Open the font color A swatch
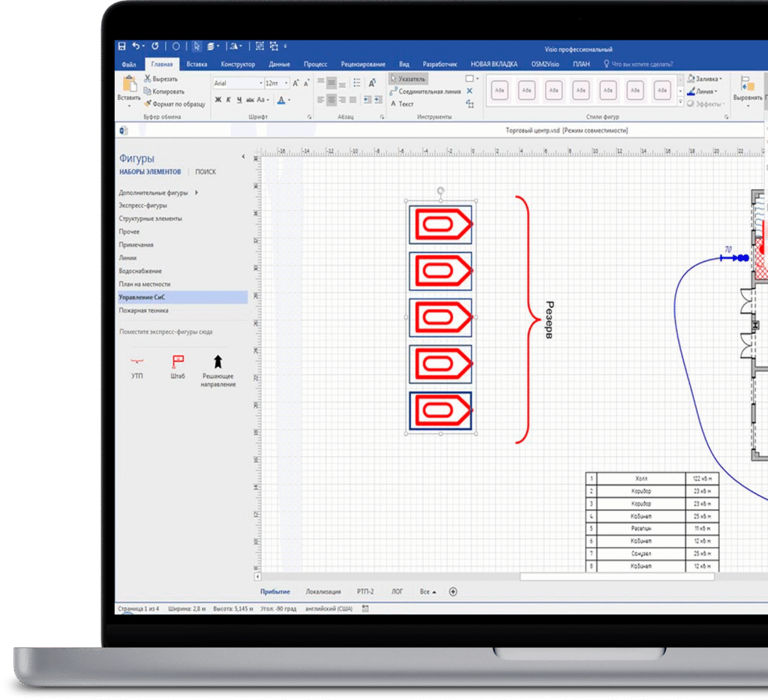Screen dimensions: 768x700 click(282, 100)
